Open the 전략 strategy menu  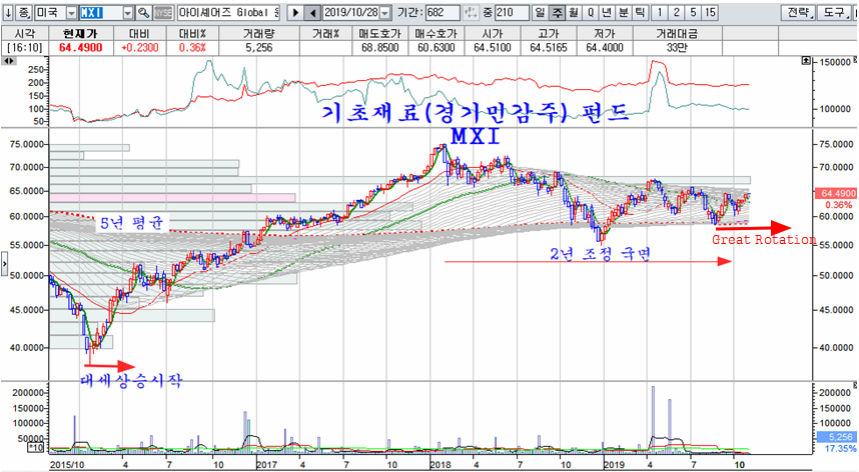[799, 13]
